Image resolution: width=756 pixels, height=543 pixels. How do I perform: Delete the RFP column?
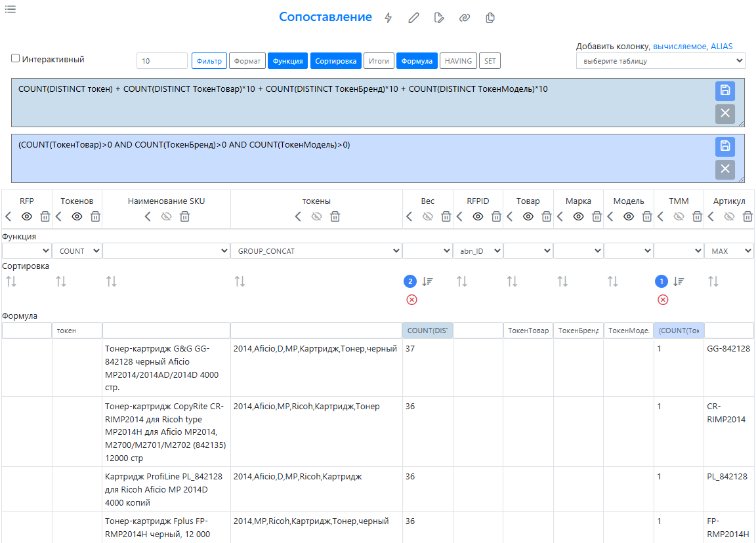pos(45,217)
